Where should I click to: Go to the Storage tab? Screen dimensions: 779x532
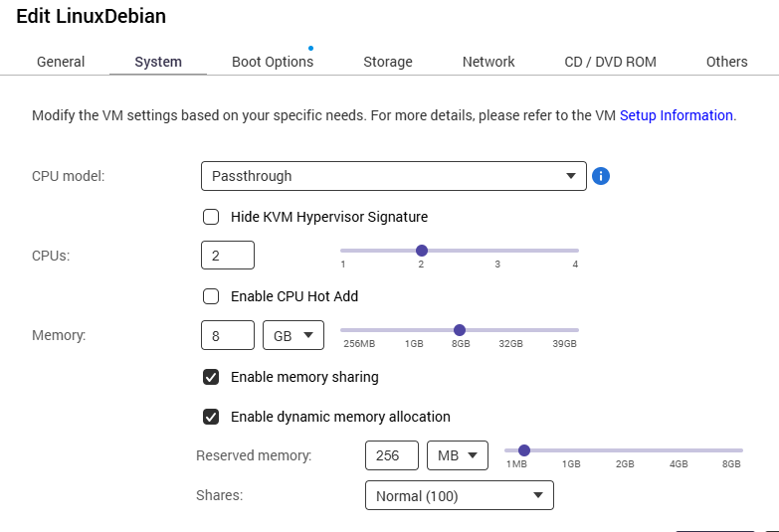click(x=388, y=62)
